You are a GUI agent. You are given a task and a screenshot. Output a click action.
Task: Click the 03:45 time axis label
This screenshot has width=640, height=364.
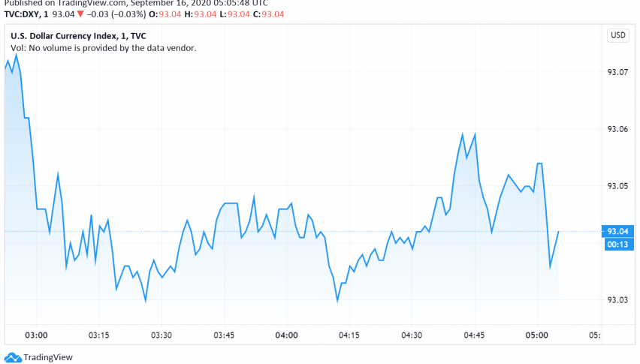click(x=224, y=335)
